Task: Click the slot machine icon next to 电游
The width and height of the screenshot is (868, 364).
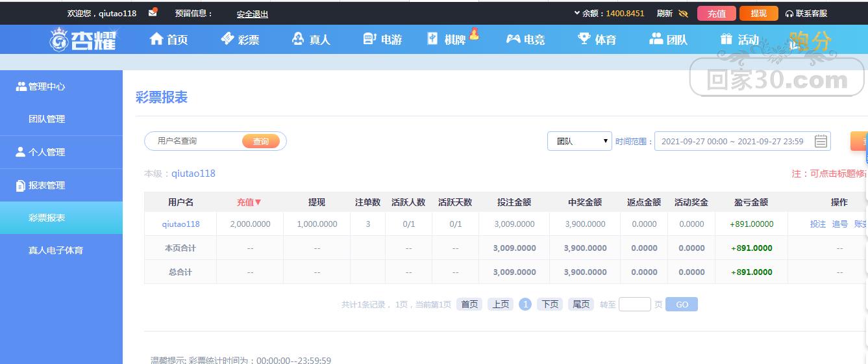Action: point(369,39)
